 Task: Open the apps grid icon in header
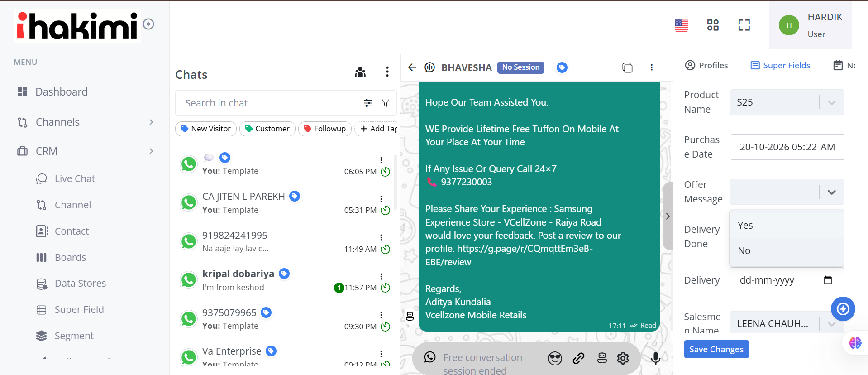tap(713, 25)
